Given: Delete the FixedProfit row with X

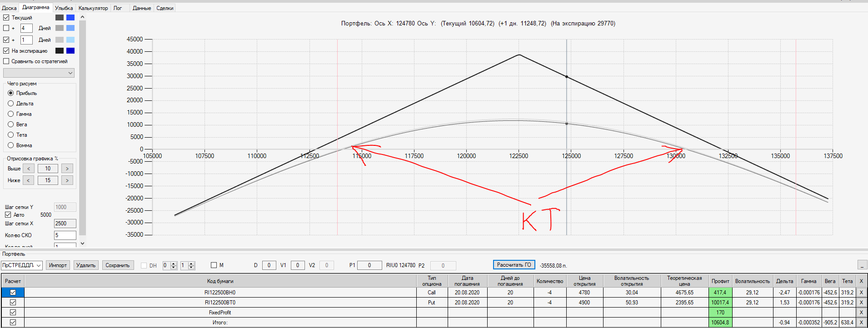Looking at the screenshot, I should (861, 313).
